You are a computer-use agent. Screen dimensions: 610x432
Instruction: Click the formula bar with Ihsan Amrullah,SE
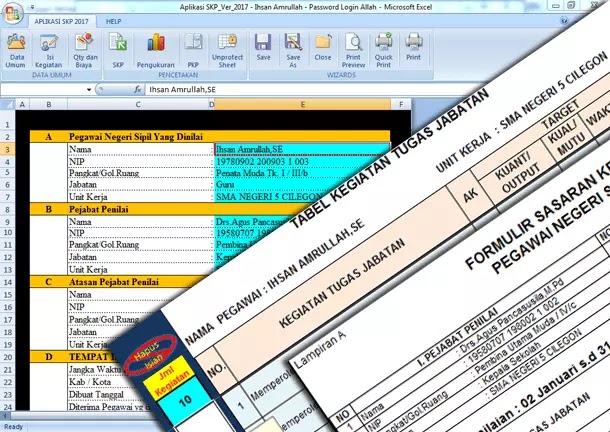[x=303, y=90]
